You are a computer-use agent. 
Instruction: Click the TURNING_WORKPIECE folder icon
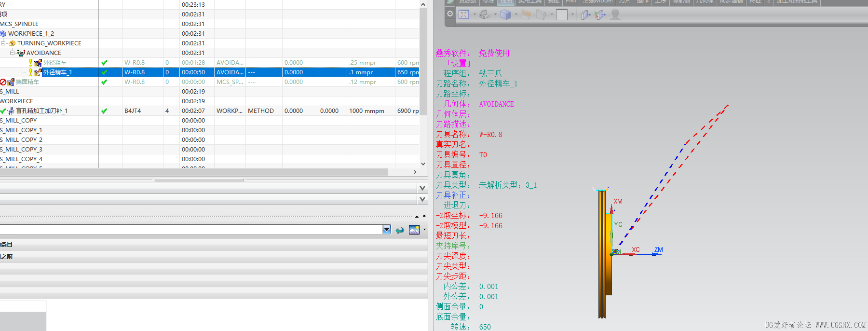click(x=12, y=43)
